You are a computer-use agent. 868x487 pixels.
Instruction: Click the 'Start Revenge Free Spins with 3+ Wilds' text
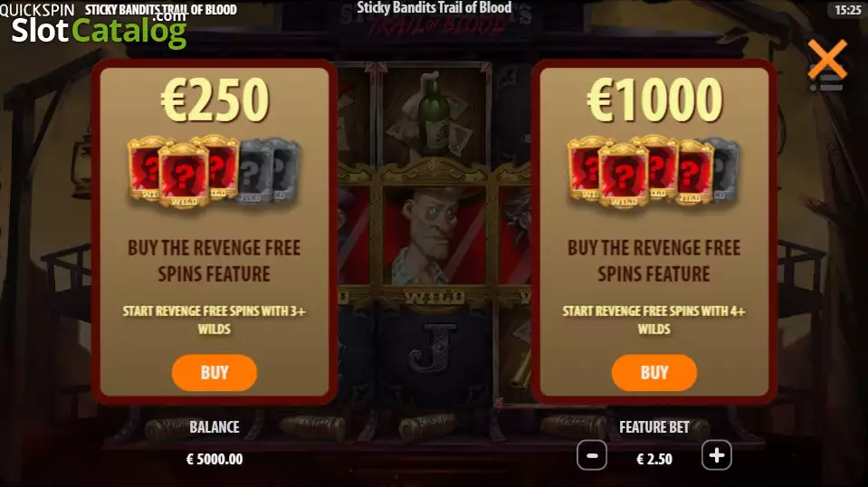215,320
